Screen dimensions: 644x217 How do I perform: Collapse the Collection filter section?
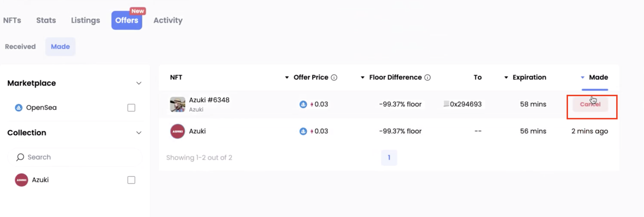point(139,133)
